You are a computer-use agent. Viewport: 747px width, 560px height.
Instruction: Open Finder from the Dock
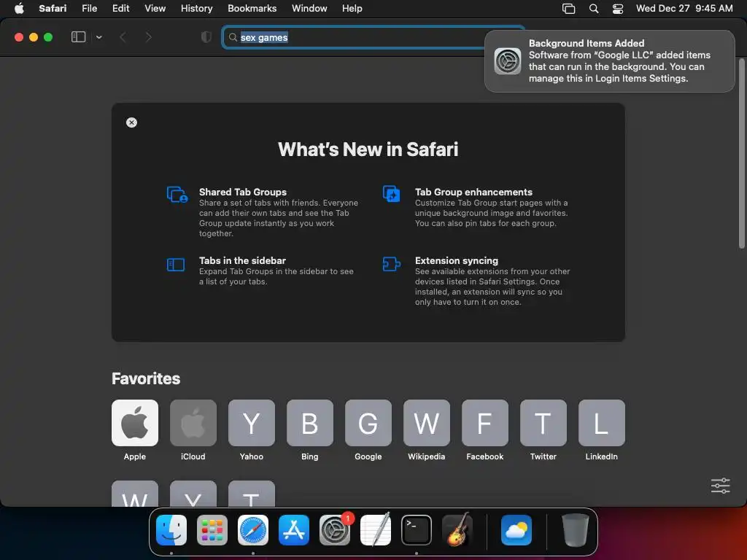point(171,530)
